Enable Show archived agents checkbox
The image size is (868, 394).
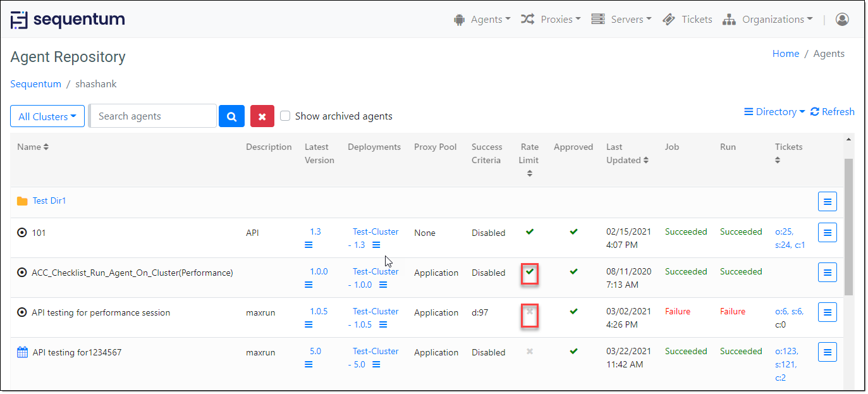(285, 116)
